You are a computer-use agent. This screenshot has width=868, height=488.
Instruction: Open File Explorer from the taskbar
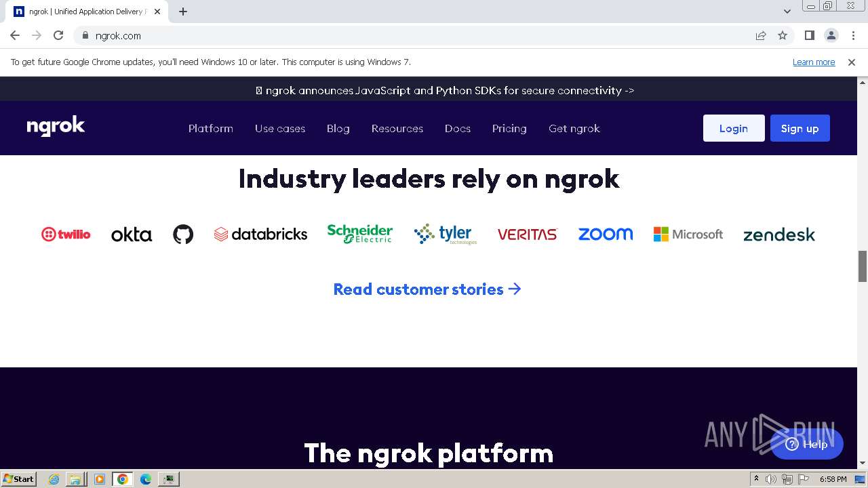[x=75, y=479]
